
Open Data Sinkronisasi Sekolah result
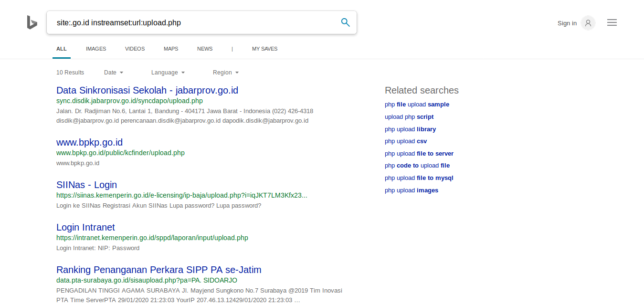[147, 90]
